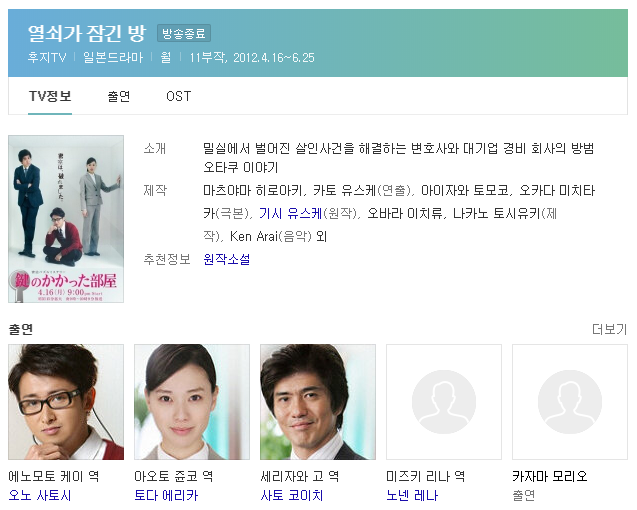
Task: Open 토다 에리카 name link
Action: click(166, 495)
